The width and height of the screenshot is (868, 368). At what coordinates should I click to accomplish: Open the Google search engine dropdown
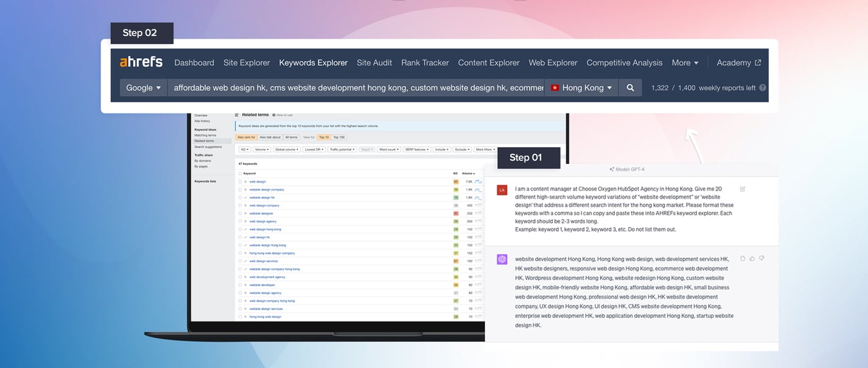[x=143, y=88]
